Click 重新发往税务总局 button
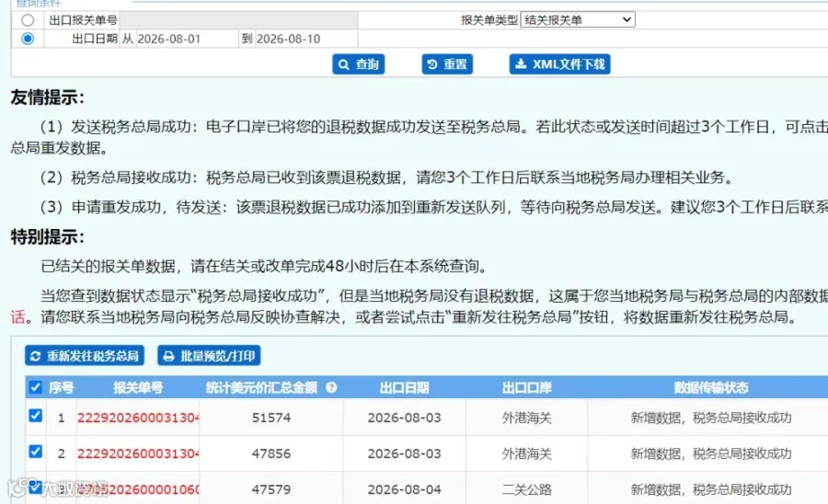 point(85,356)
